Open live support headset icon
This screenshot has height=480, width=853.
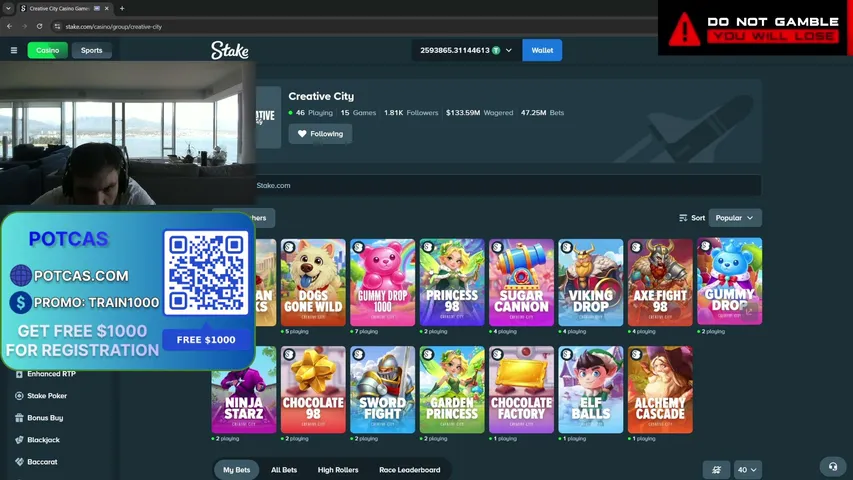(x=833, y=466)
